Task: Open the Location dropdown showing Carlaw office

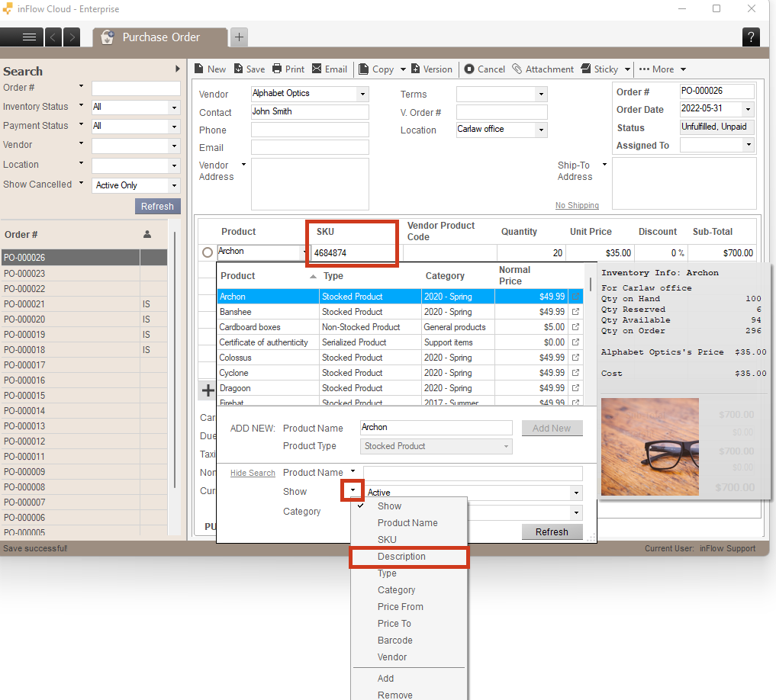Action: 541,130
